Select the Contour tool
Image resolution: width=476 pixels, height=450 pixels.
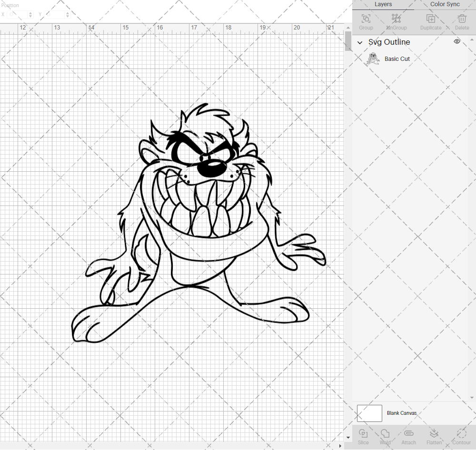pyautogui.click(x=461, y=436)
